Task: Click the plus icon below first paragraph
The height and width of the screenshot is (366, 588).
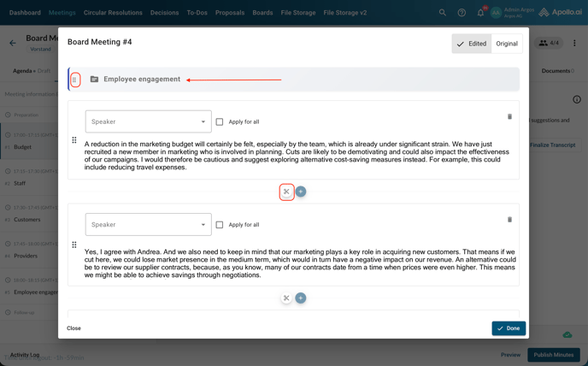Action: 301,192
